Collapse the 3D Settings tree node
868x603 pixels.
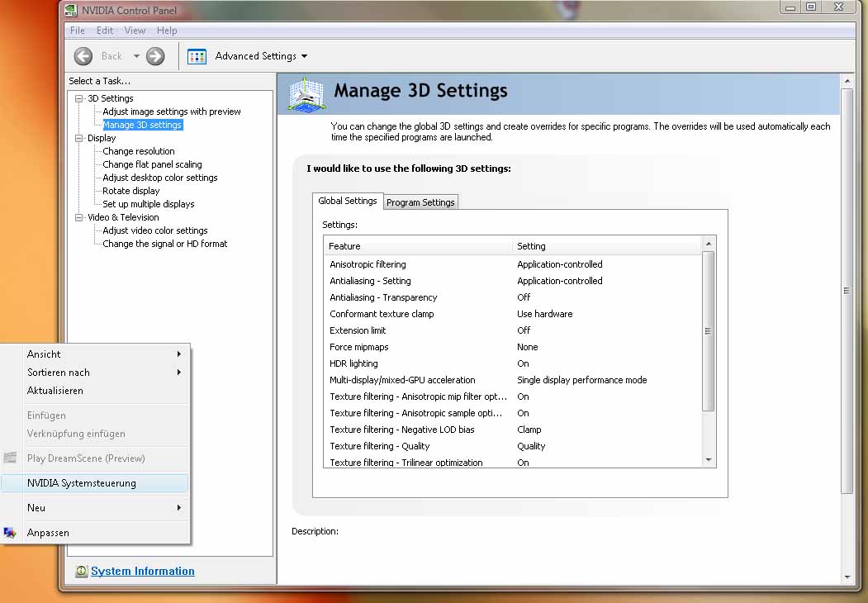click(x=78, y=98)
